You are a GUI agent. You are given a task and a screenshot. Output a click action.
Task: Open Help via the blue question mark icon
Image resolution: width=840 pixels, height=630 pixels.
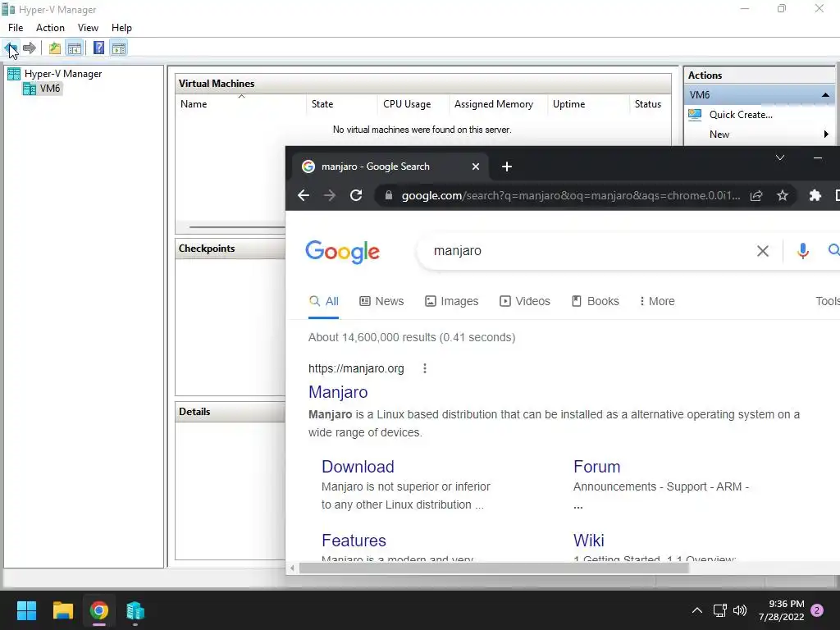coord(98,48)
